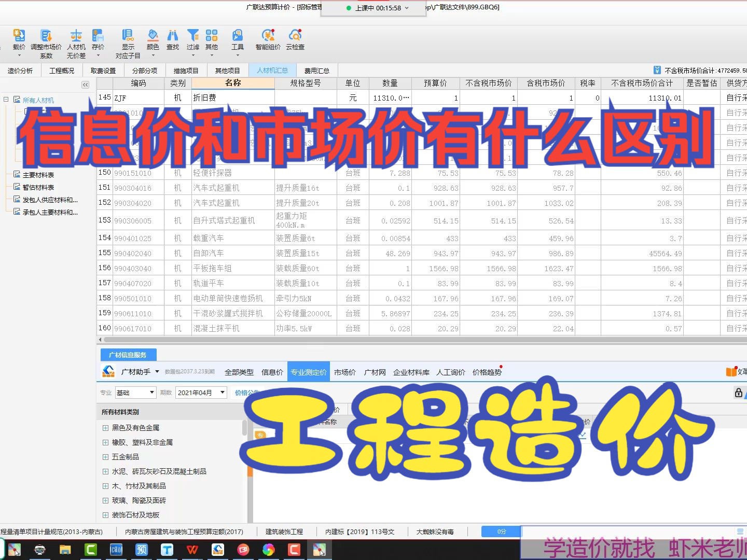Viewport: 747px width, 560px height.
Task: Open 企业材料库 tab
Action: tap(411, 372)
